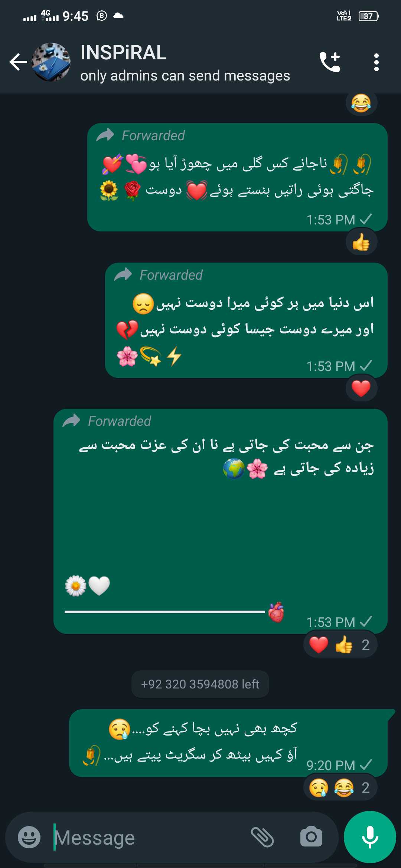The image size is (401, 868).
Task: Tap red heart reaction under second message
Action: click(361, 388)
